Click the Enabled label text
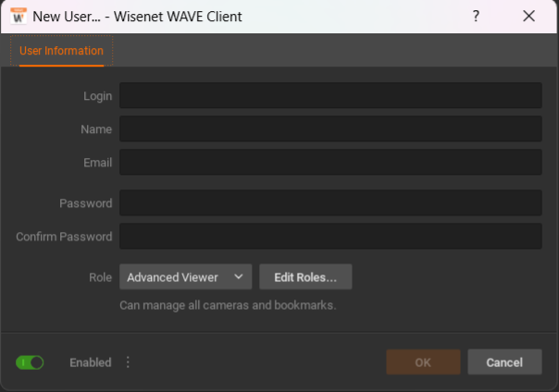 pos(90,362)
